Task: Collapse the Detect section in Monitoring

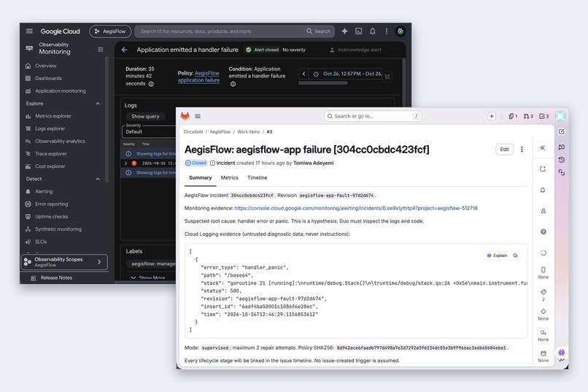Action: pos(98,179)
